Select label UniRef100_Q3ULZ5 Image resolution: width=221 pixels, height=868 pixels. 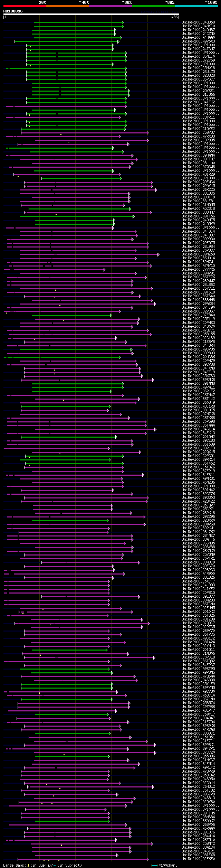(198, 72)
